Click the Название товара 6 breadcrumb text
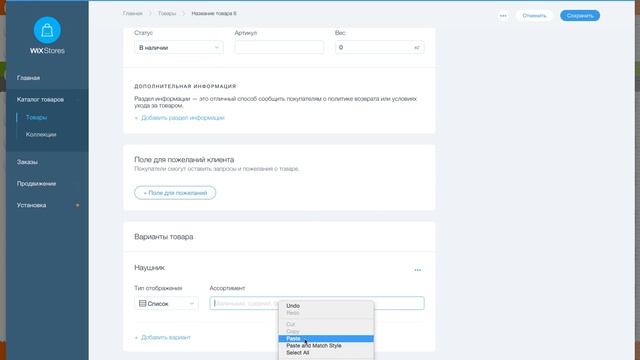This screenshot has width=640, height=360. pyautogui.click(x=214, y=13)
